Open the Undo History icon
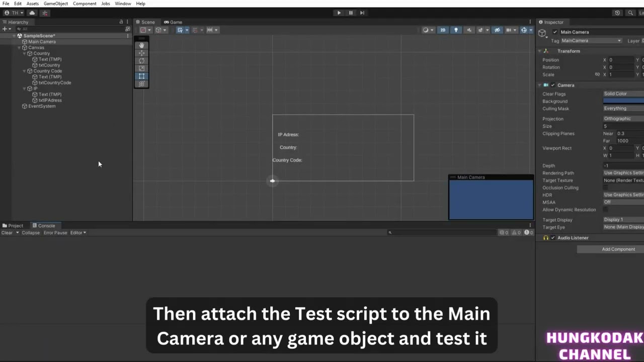Screen dimensions: 644x362 617,13
